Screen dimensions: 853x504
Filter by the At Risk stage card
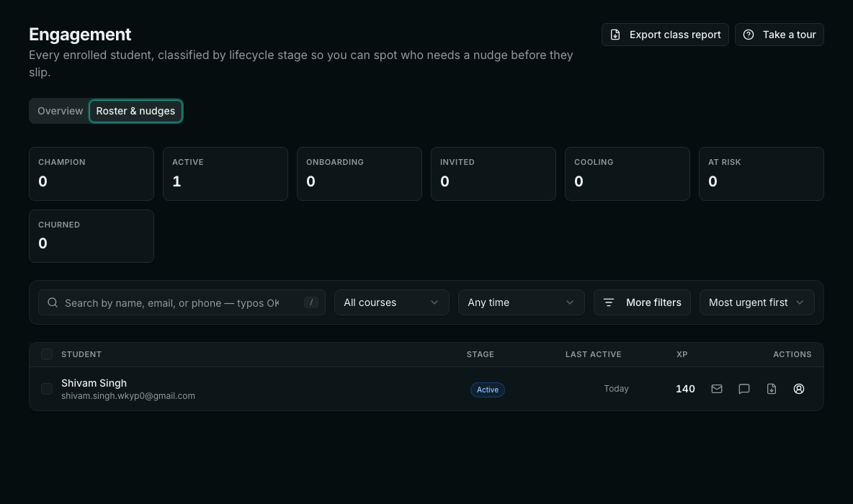pos(761,174)
